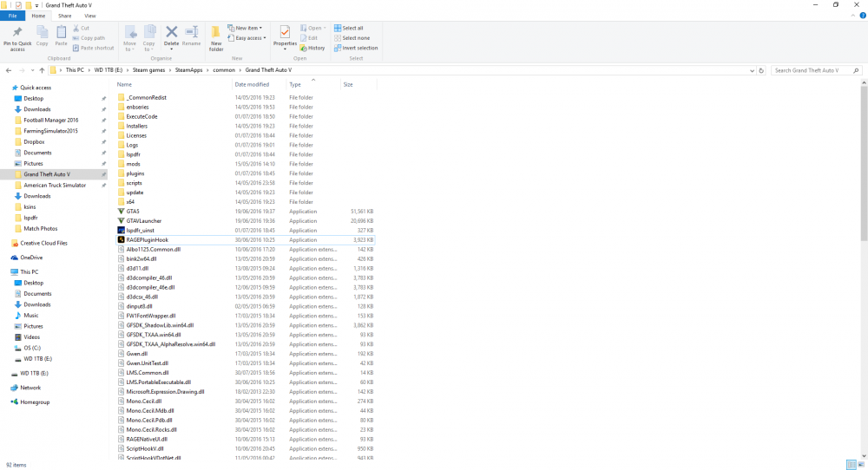Switch to details view icon in status bar

click(852, 465)
